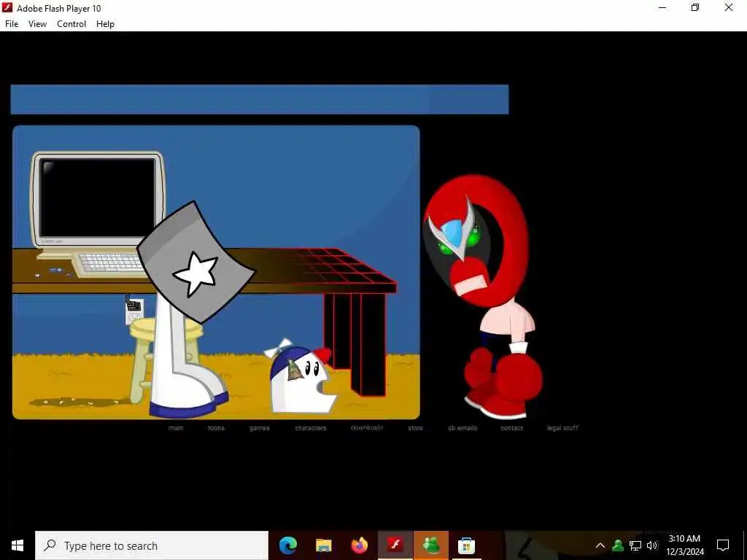
Task: Open the Help menu
Action: point(105,24)
